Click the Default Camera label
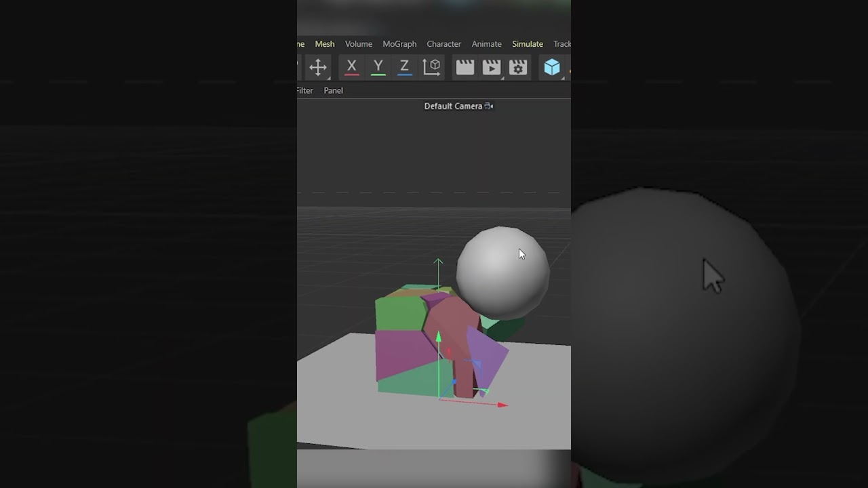The image size is (868, 488). point(453,106)
